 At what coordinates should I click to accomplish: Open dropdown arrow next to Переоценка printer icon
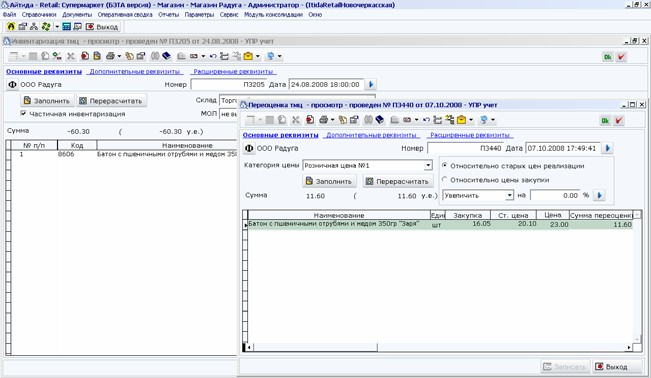333,120
